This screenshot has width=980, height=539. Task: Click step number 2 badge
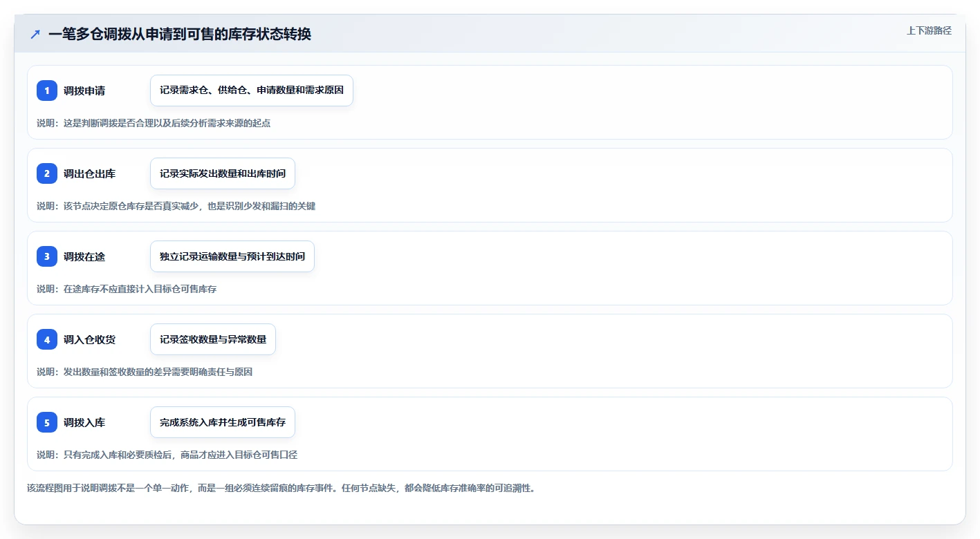(47, 173)
